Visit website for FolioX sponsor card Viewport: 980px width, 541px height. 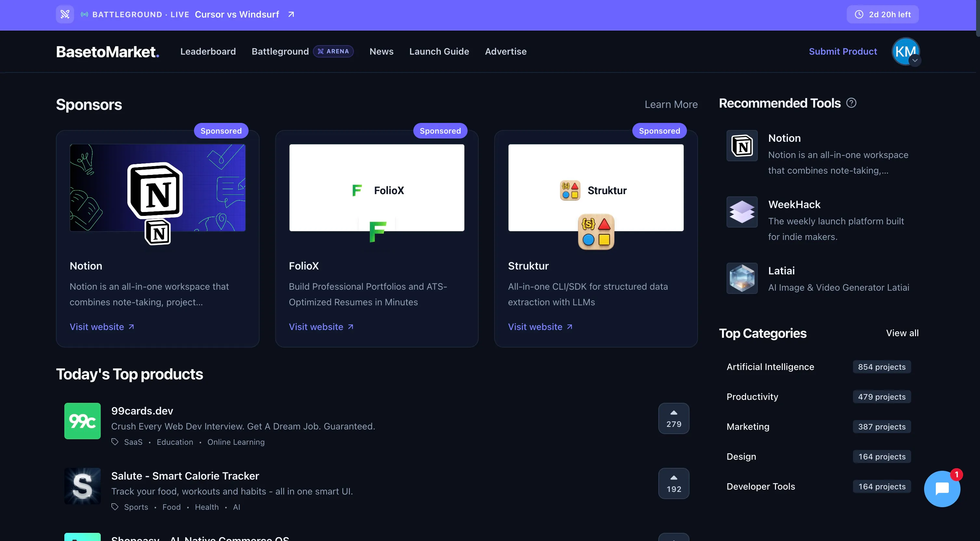pyautogui.click(x=321, y=327)
